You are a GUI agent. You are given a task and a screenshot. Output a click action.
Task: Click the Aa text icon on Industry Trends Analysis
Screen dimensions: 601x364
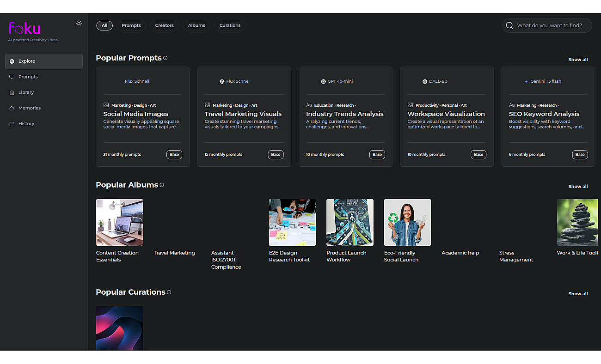(x=309, y=105)
